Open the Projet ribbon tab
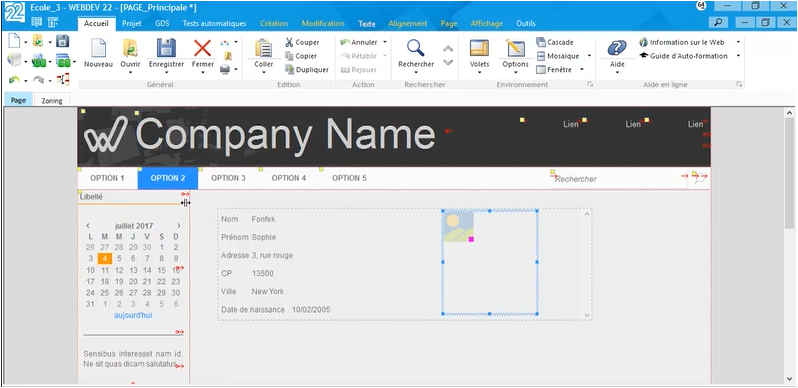This screenshot has width=798, height=388. tap(132, 23)
